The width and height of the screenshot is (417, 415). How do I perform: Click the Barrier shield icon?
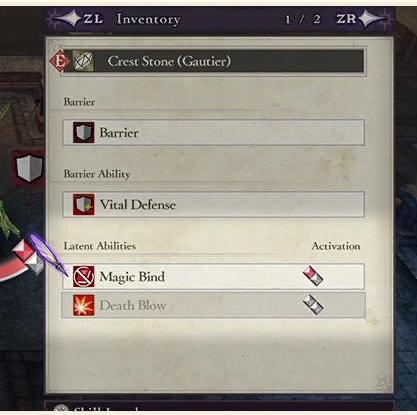(x=84, y=132)
